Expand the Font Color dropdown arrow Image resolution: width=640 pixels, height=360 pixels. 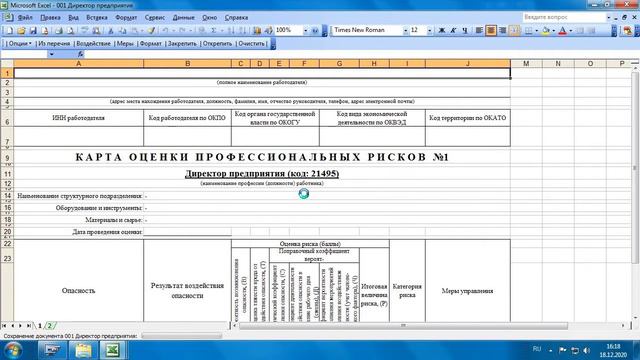coord(571,31)
